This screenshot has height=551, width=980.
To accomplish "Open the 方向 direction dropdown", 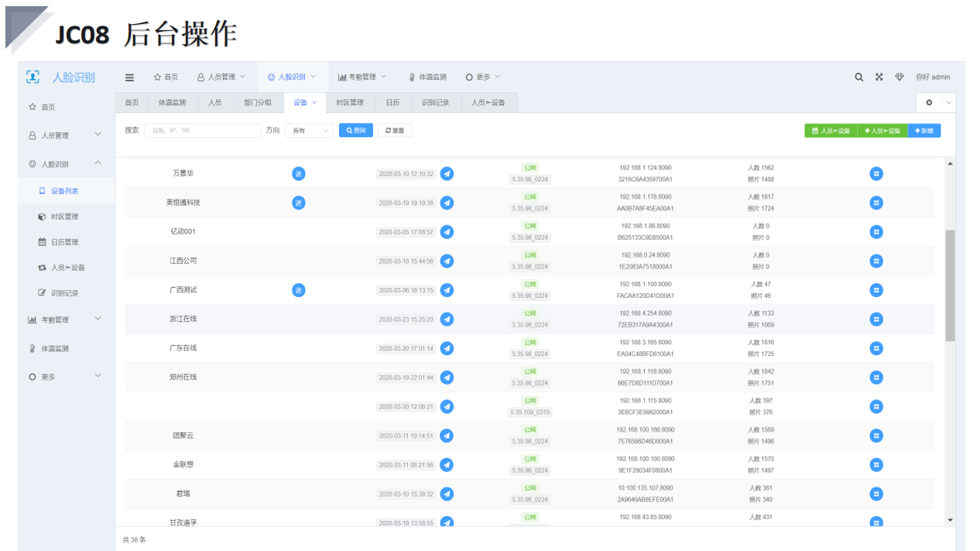I will point(309,131).
